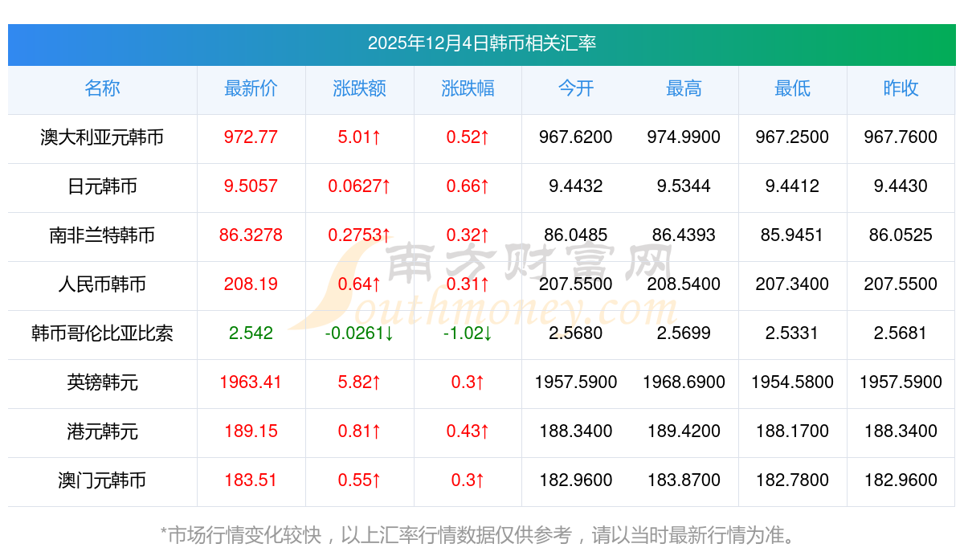Select the 最新价 column header
964x560 pixels.
click(x=251, y=88)
